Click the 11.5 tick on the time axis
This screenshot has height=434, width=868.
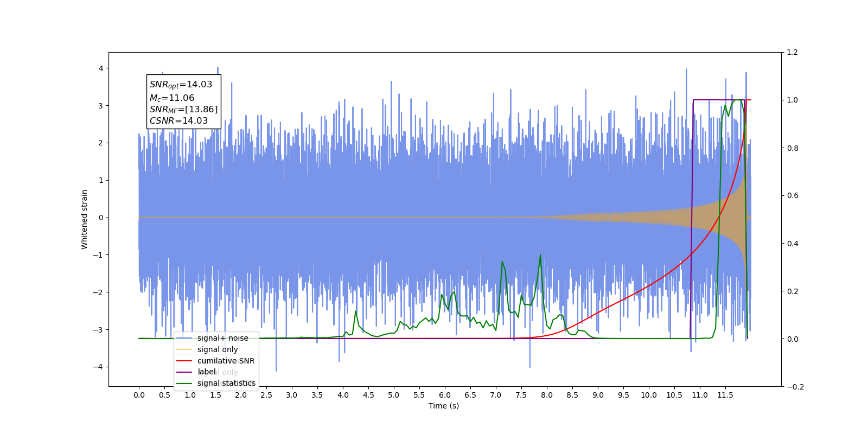click(725, 395)
